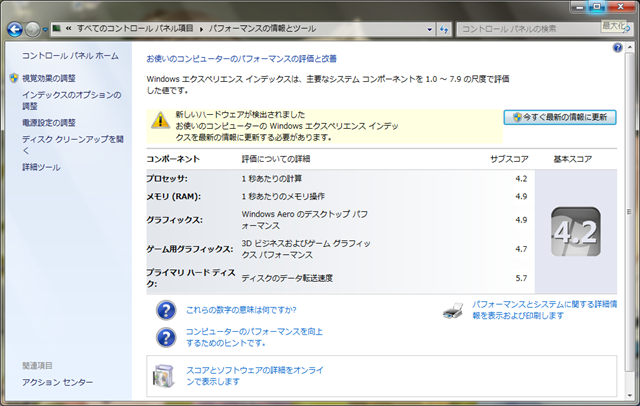Click software box icon beside online details
Screen dimensions: 640x406
coord(164,376)
